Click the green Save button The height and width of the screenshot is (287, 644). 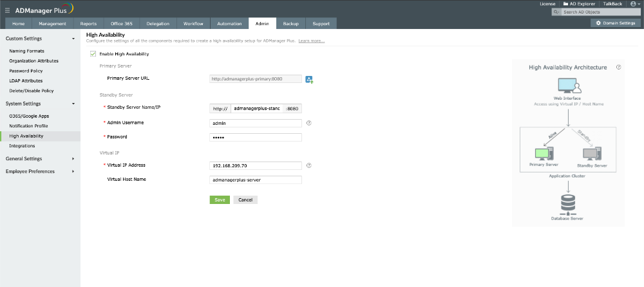pyautogui.click(x=220, y=199)
